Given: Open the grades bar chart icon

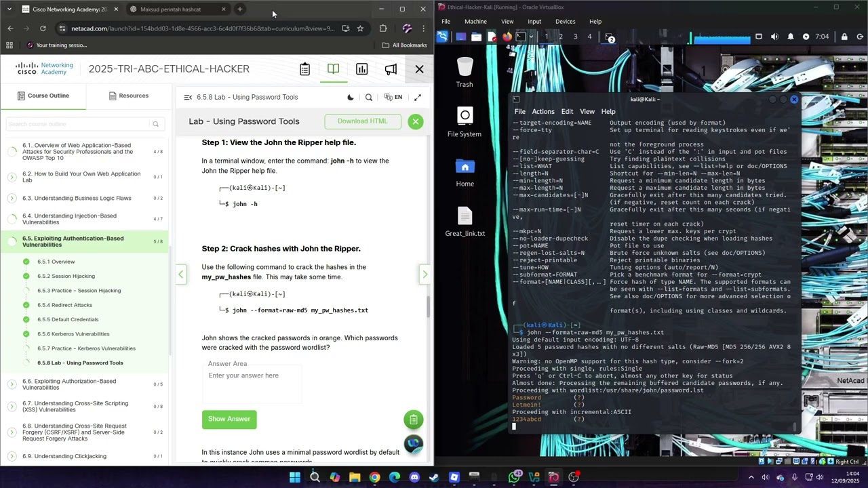Looking at the screenshot, I should pos(362,69).
